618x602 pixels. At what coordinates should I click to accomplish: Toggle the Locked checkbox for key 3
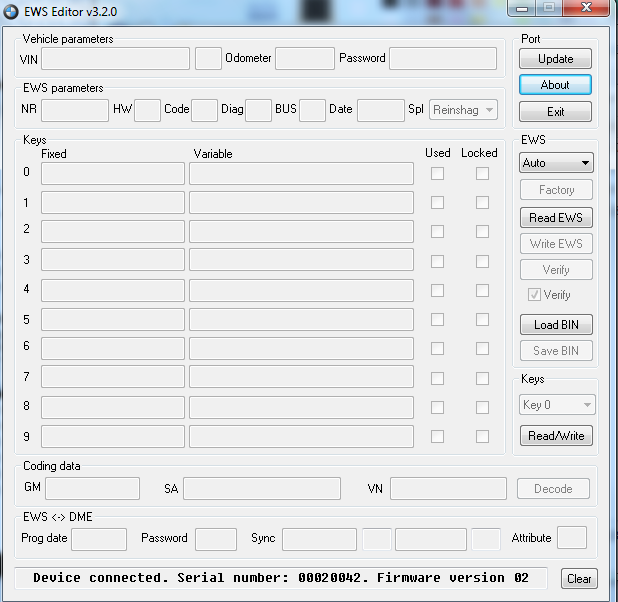pos(482,261)
